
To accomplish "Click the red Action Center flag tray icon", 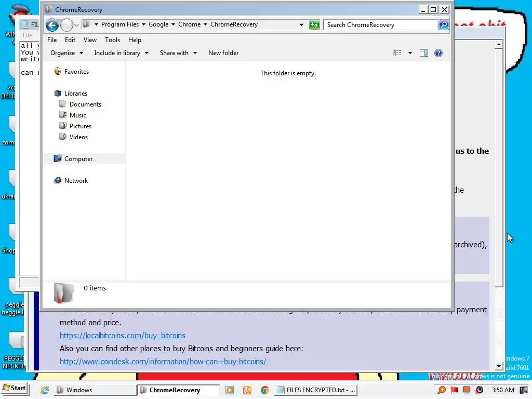I will click(454, 390).
